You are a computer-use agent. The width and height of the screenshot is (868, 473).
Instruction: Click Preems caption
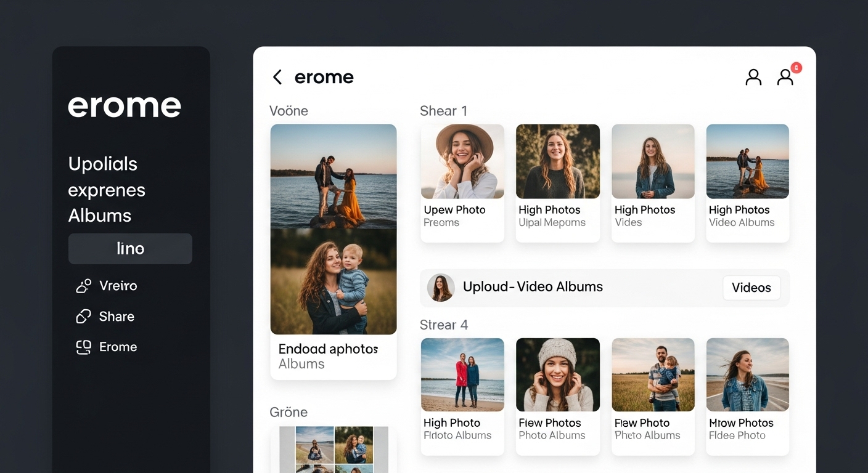tap(441, 223)
